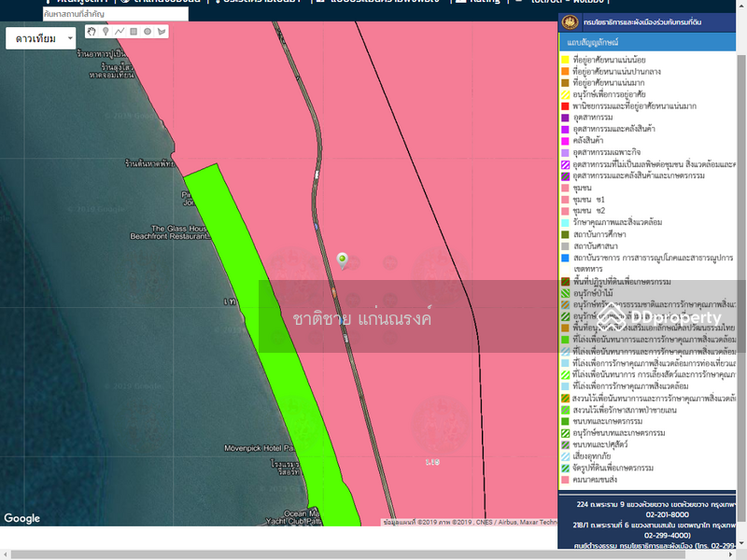Click the ค้นหาสถานที่สำคัญ search field
This screenshot has width=747, height=560.
point(115,15)
